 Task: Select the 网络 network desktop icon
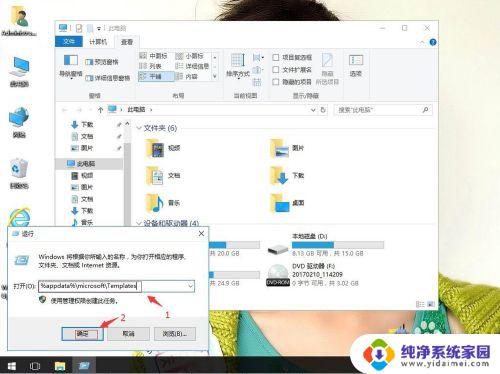pyautogui.click(x=19, y=123)
